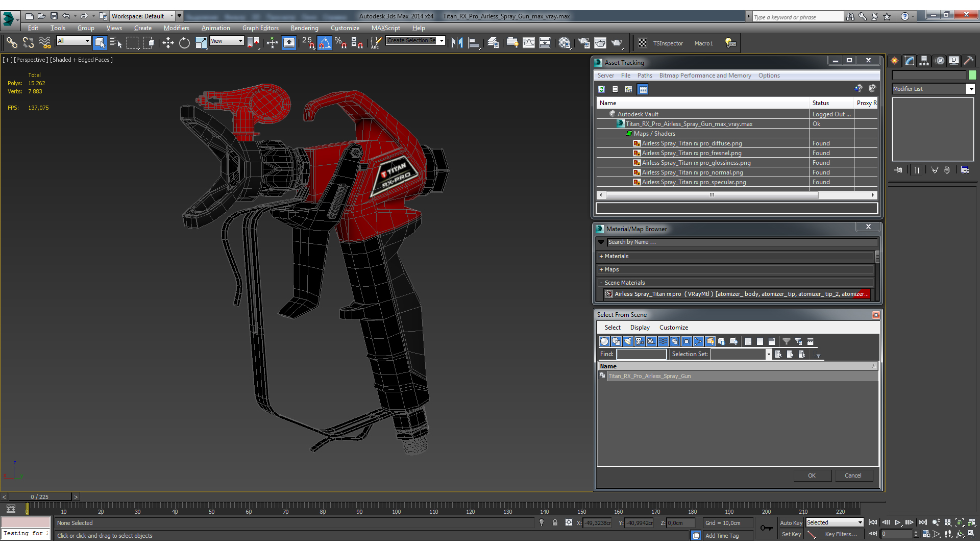Open the Hierarchy command panel tab
The image size is (980, 551).
(924, 61)
